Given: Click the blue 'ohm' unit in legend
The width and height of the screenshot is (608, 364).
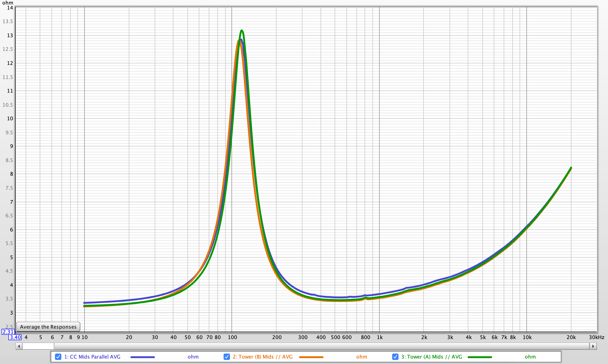Looking at the screenshot, I should [193, 357].
